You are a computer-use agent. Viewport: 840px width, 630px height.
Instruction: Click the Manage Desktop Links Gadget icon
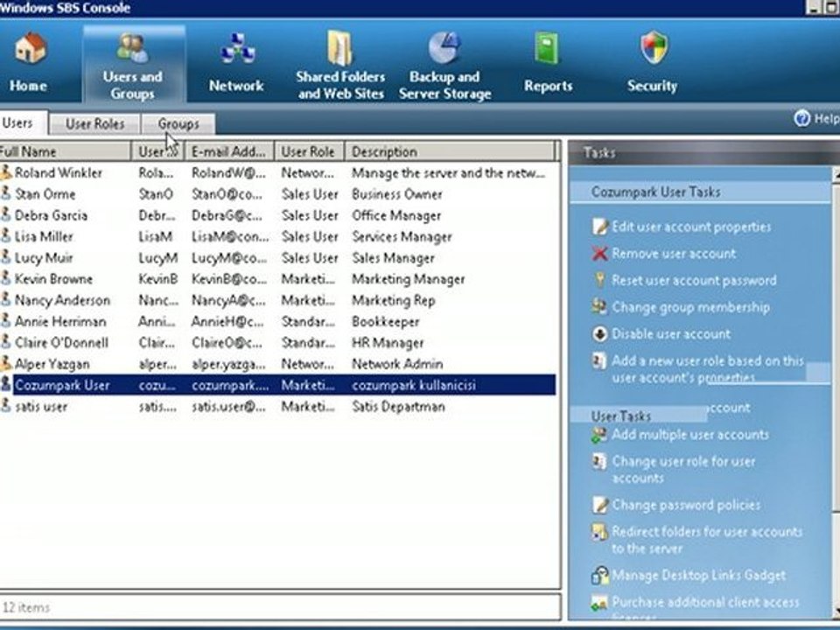[600, 575]
